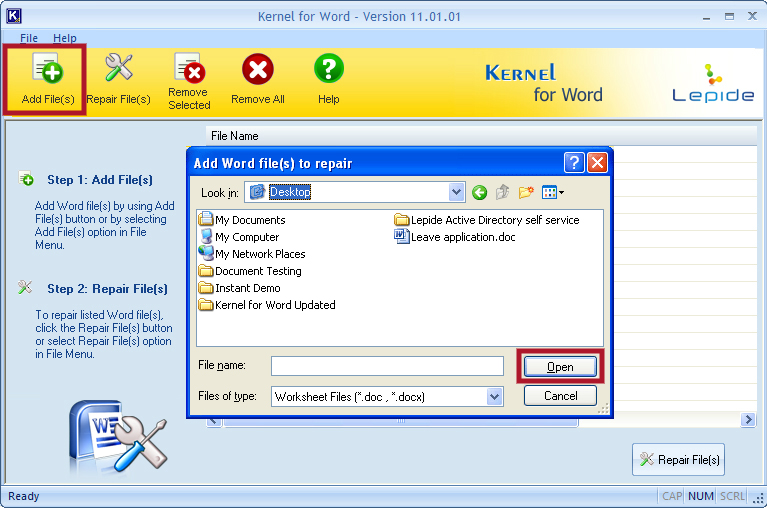Click the Lepide logo
Screen dimensions: 767x508
pyautogui.click(x=713, y=83)
